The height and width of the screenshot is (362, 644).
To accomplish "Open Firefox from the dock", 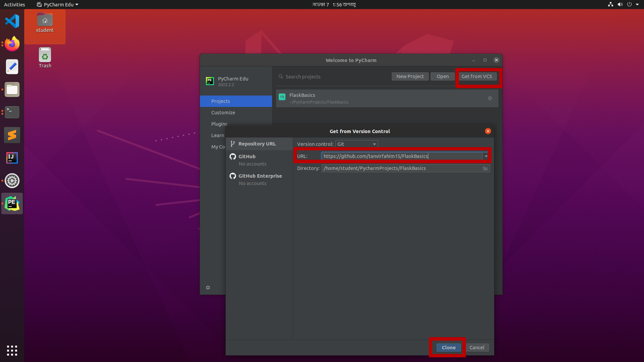I will click(12, 44).
